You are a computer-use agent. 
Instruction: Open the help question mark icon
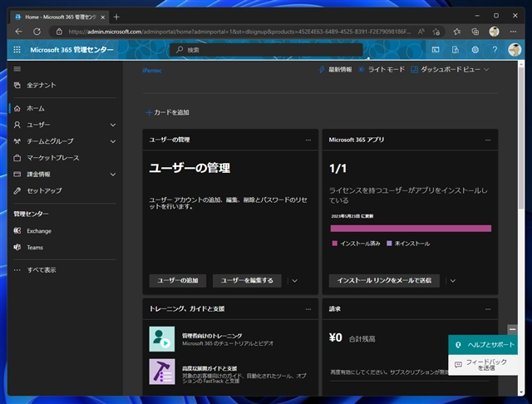(x=495, y=50)
